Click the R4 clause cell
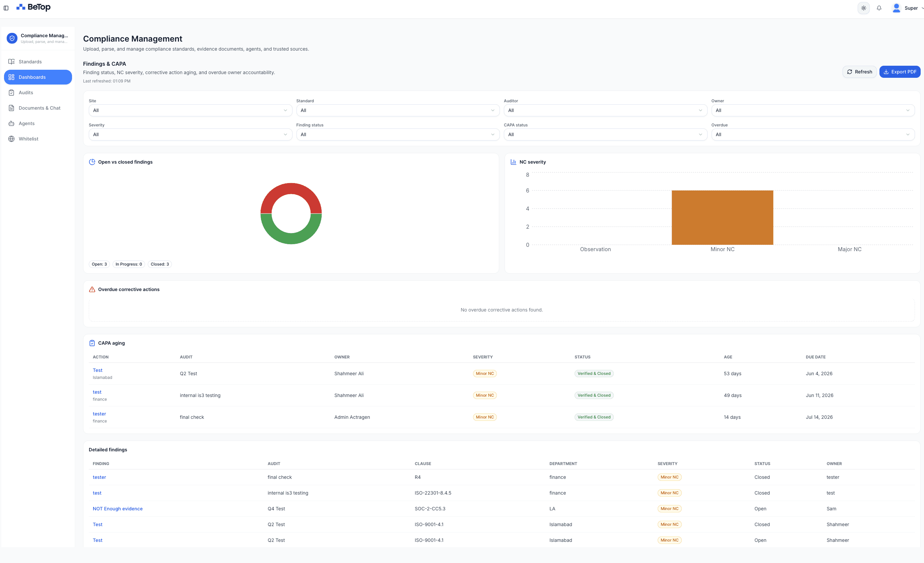This screenshot has height=563, width=924. (x=417, y=477)
